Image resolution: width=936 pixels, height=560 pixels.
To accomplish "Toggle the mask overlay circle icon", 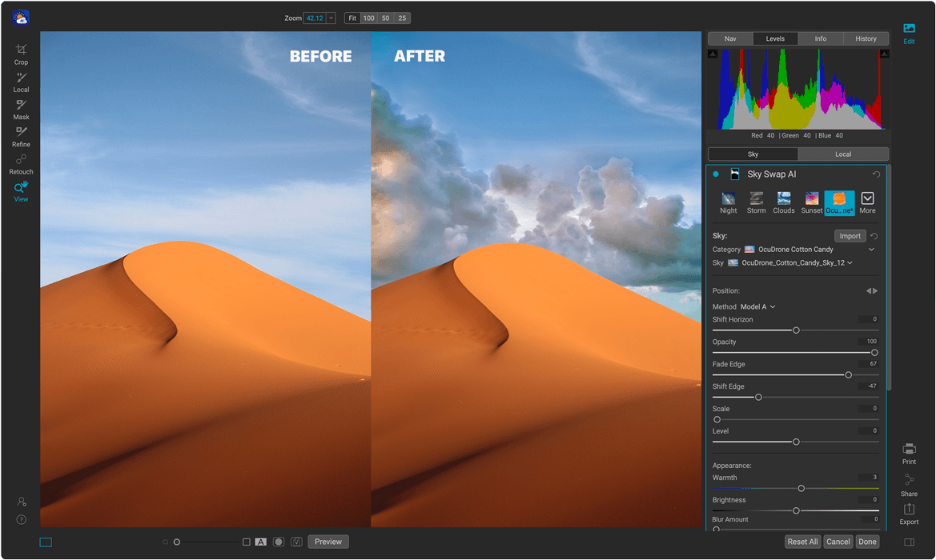I will click(279, 542).
